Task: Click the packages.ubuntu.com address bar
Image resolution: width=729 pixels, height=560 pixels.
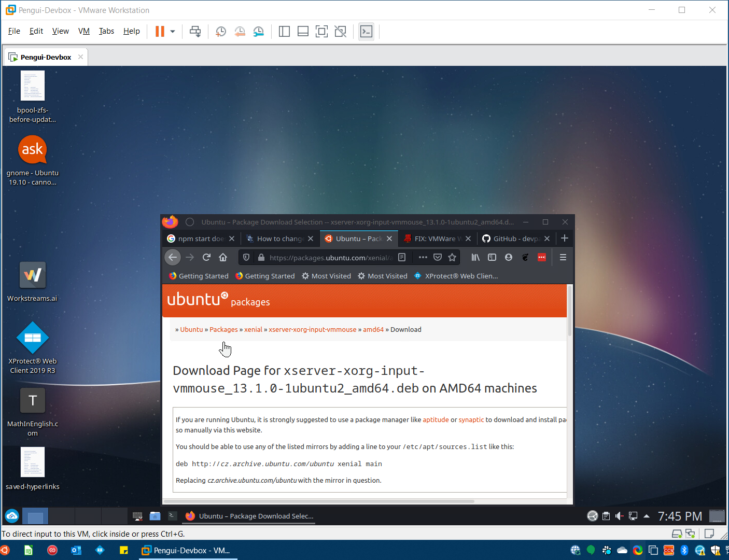Action: tap(331, 258)
